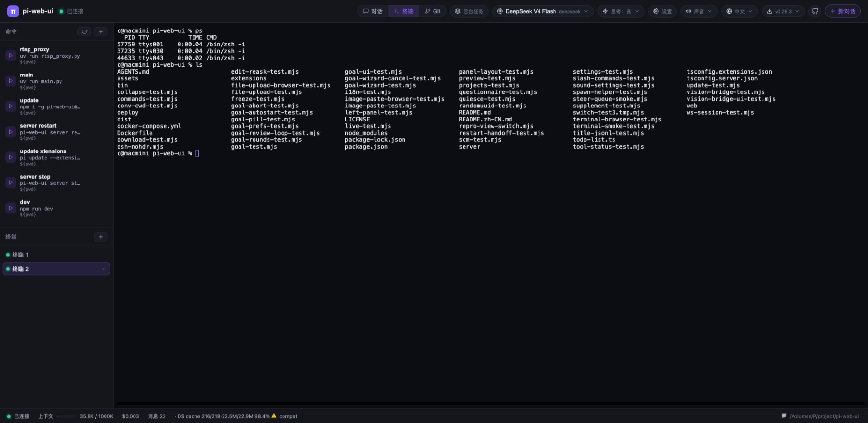Image resolution: width=868 pixels, height=423 pixels.
Task: Click package.json in the terminal listing
Action: (366, 147)
